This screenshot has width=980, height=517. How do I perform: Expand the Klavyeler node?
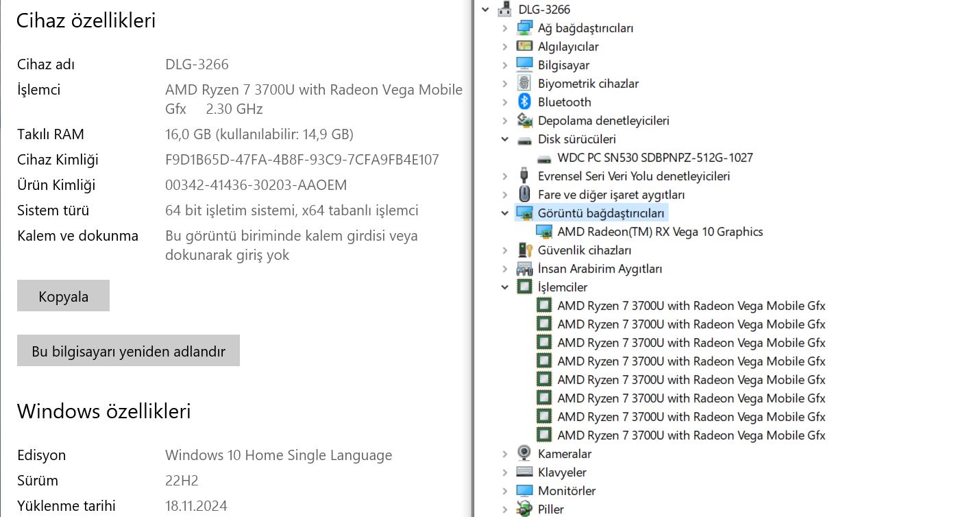coord(505,472)
